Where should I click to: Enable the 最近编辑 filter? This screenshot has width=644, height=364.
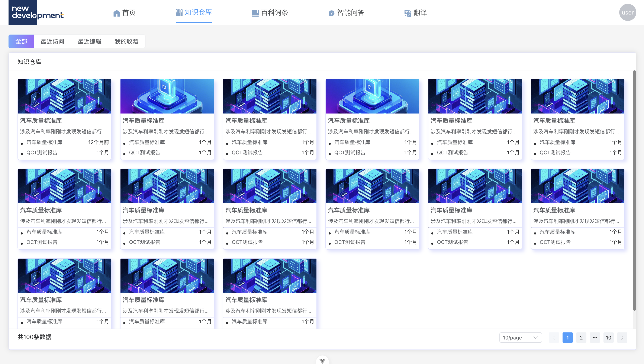(x=89, y=41)
